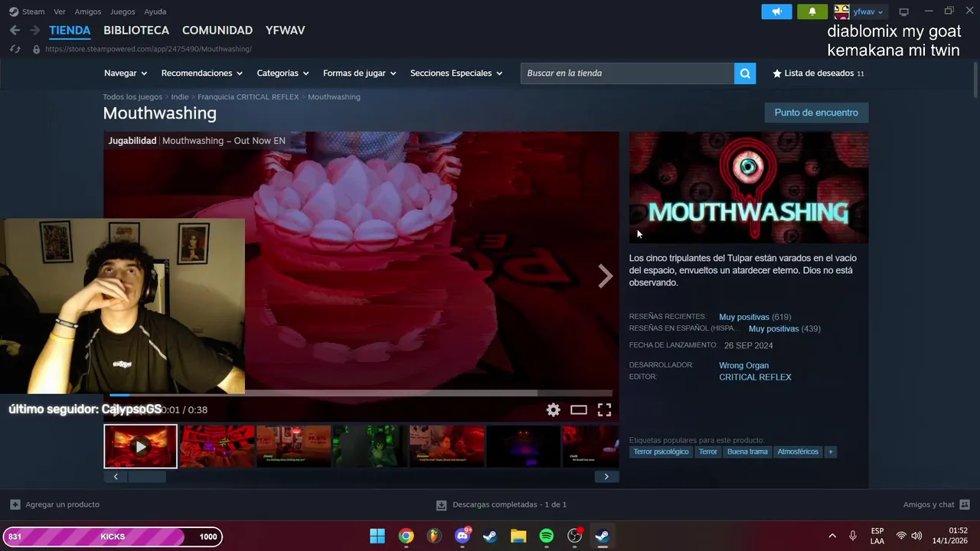The width and height of the screenshot is (980, 551).
Task: Open the Amigos menu
Action: point(88,11)
